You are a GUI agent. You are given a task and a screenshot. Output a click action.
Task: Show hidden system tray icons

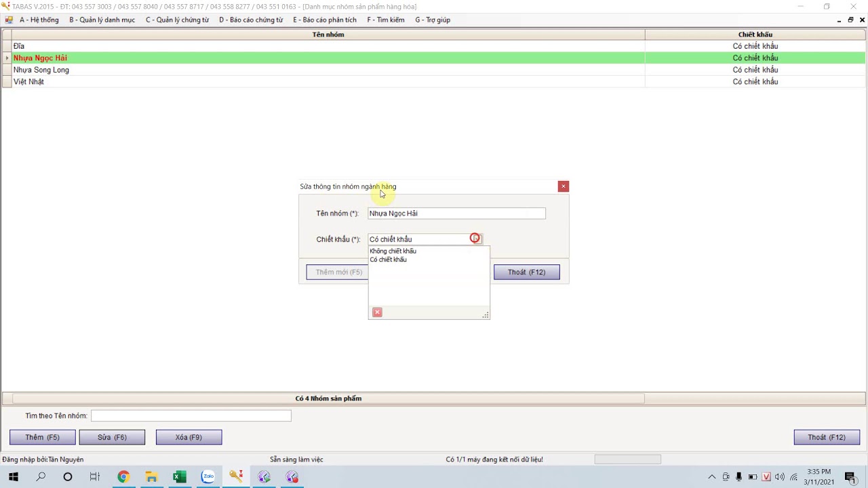(x=712, y=477)
